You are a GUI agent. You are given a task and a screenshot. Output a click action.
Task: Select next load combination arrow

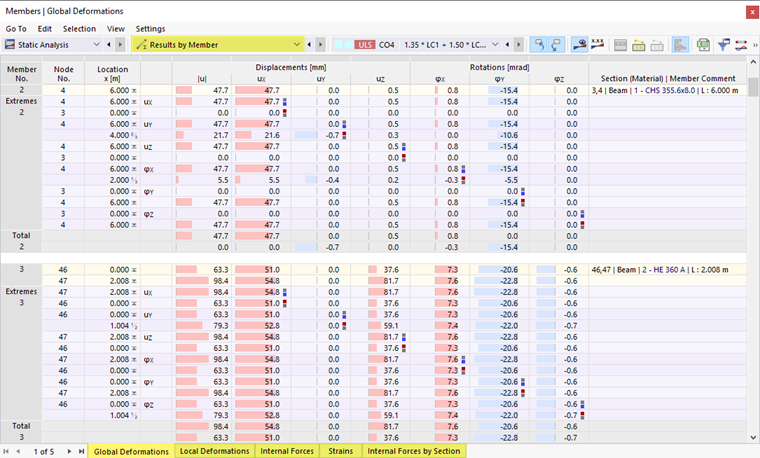point(519,45)
